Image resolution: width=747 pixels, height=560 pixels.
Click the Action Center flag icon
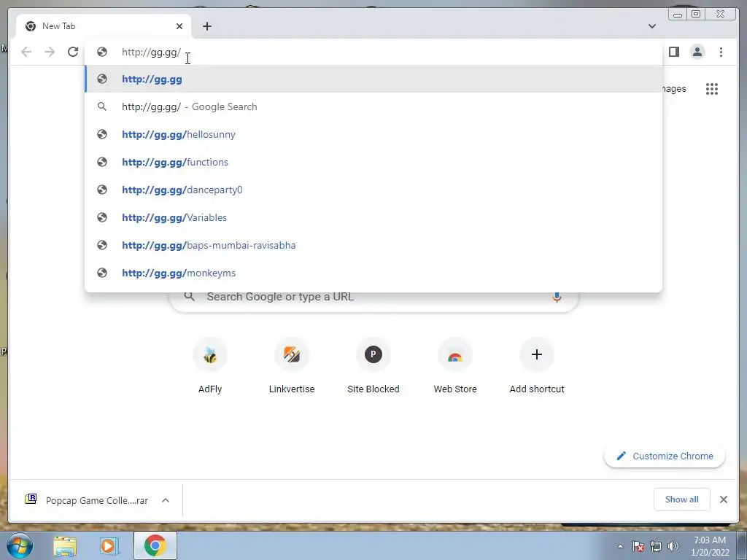[638, 547]
